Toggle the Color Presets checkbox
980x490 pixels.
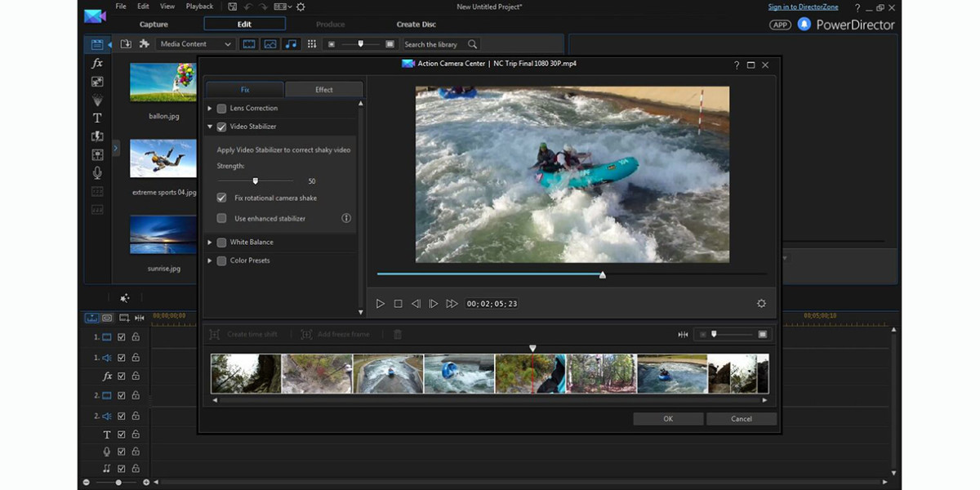coord(221,261)
